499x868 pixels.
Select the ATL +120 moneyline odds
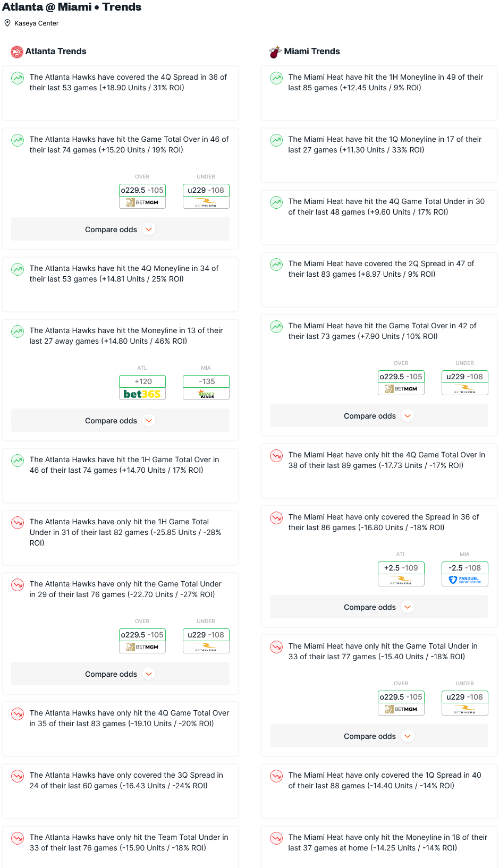pyautogui.click(x=142, y=381)
